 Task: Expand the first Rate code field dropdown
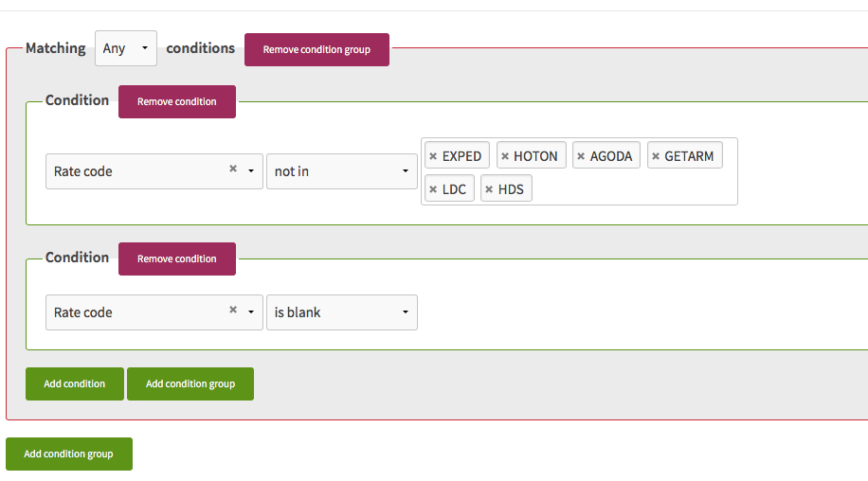click(x=251, y=170)
